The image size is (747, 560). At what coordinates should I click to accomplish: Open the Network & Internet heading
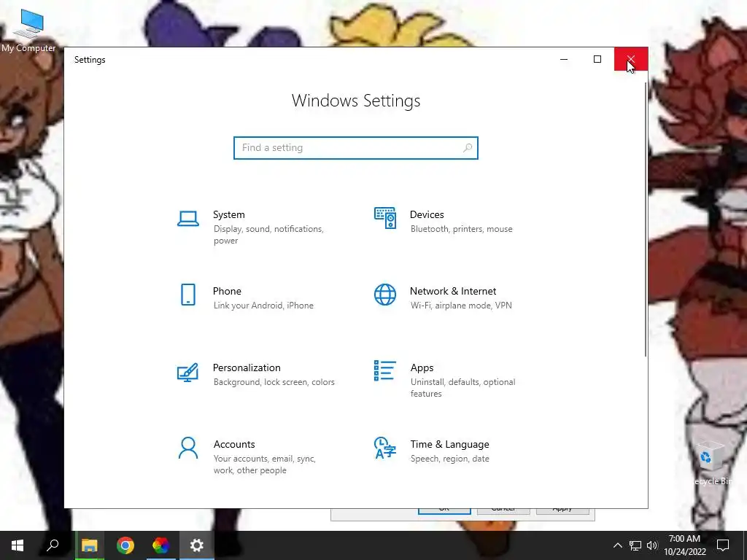(453, 291)
